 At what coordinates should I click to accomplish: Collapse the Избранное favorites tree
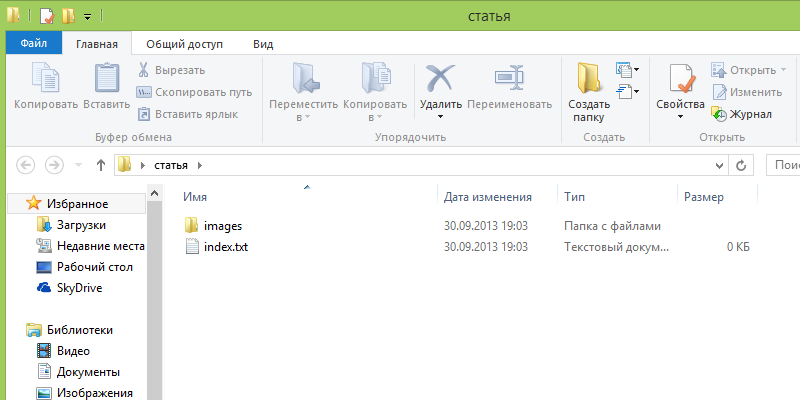[15, 204]
